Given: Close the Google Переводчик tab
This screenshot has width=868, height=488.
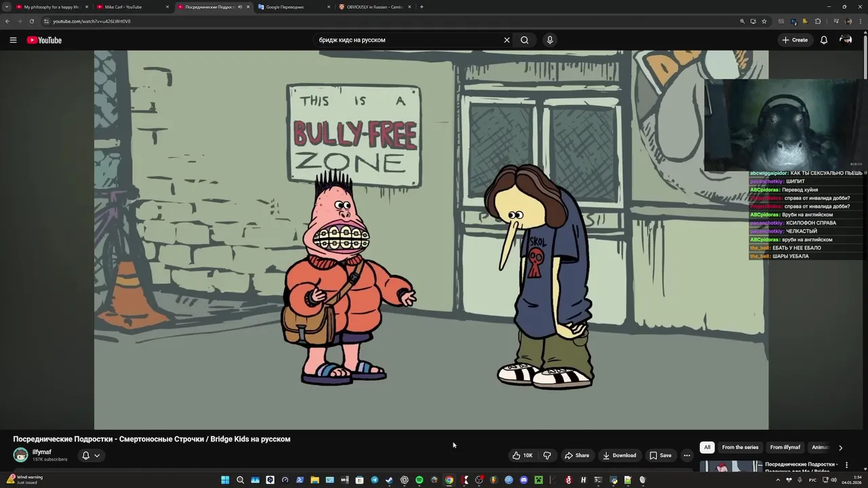Looking at the screenshot, I should [x=329, y=7].
